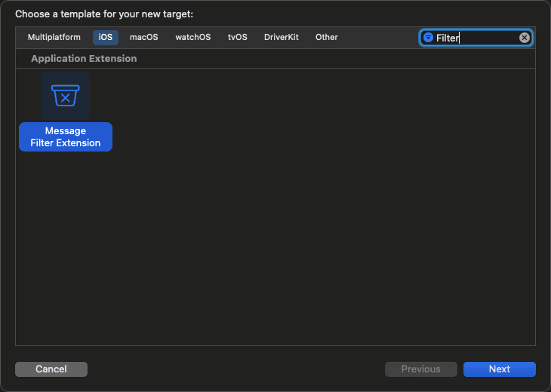Click empty area between Cancel and Previous

[x=236, y=369]
